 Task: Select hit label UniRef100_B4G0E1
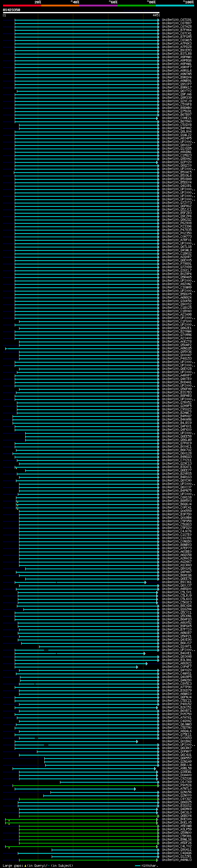pos(176,653)
